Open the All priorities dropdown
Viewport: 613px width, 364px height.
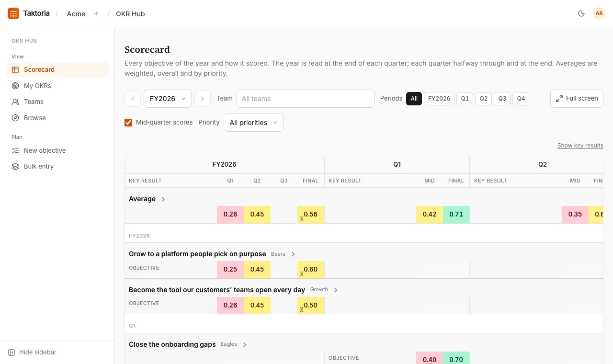pyautogui.click(x=253, y=123)
